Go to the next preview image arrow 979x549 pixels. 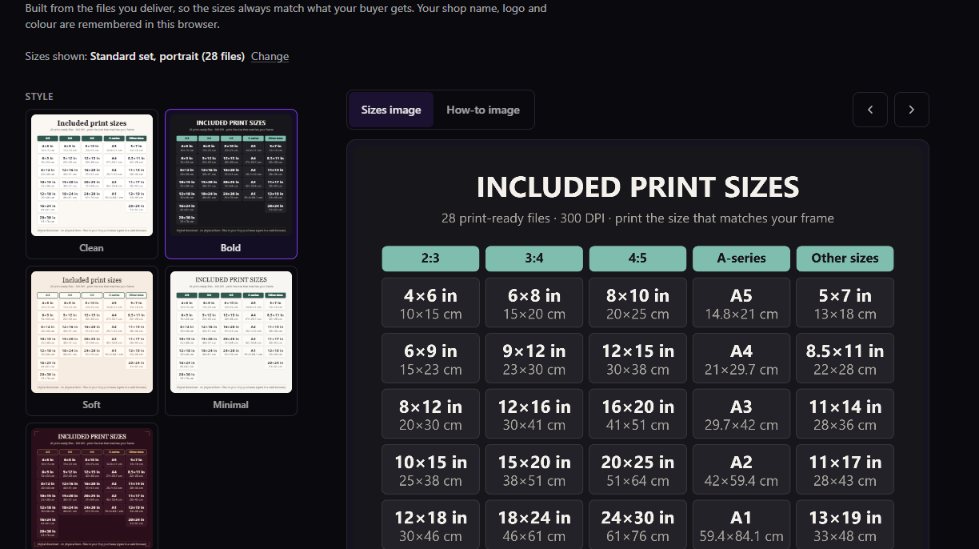click(x=911, y=109)
